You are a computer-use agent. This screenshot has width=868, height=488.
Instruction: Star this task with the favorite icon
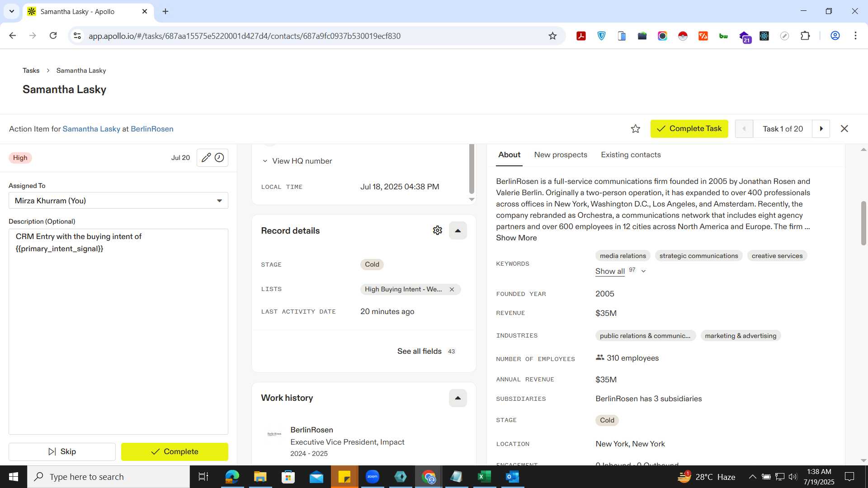coord(635,129)
